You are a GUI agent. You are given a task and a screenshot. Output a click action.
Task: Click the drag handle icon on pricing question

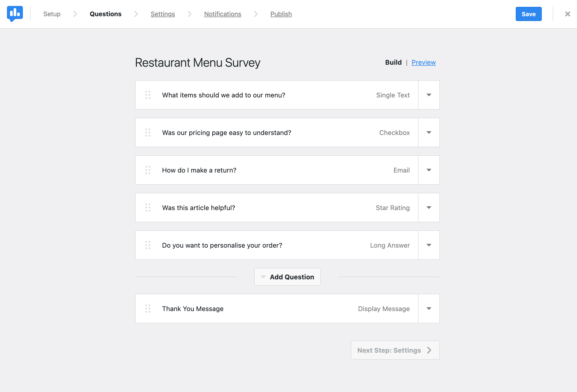(x=148, y=132)
